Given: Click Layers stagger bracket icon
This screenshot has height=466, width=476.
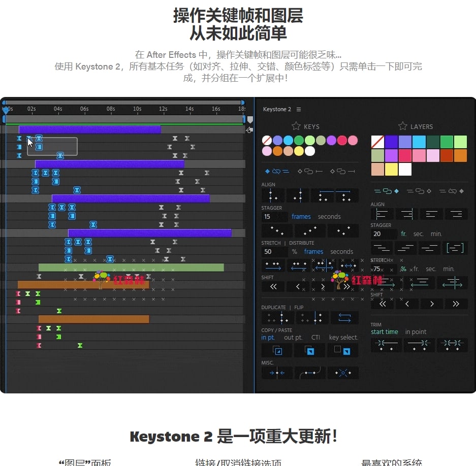Looking at the screenshot, I should (x=455, y=248).
